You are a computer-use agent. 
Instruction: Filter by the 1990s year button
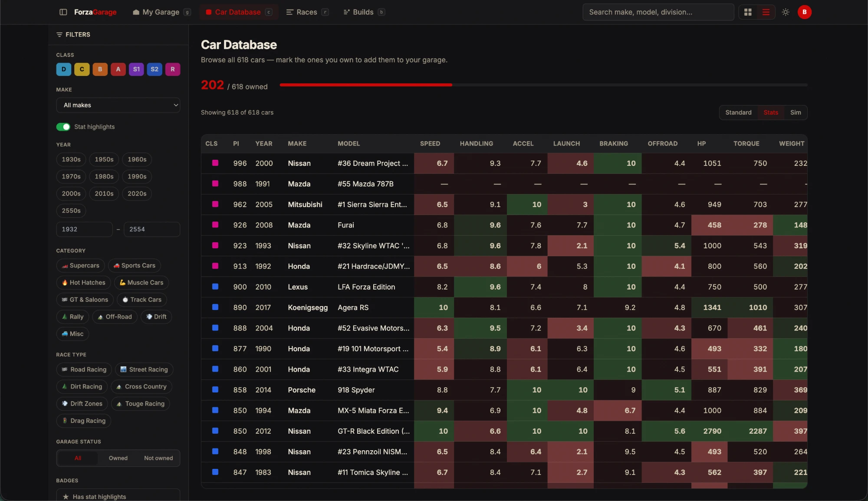click(x=137, y=177)
